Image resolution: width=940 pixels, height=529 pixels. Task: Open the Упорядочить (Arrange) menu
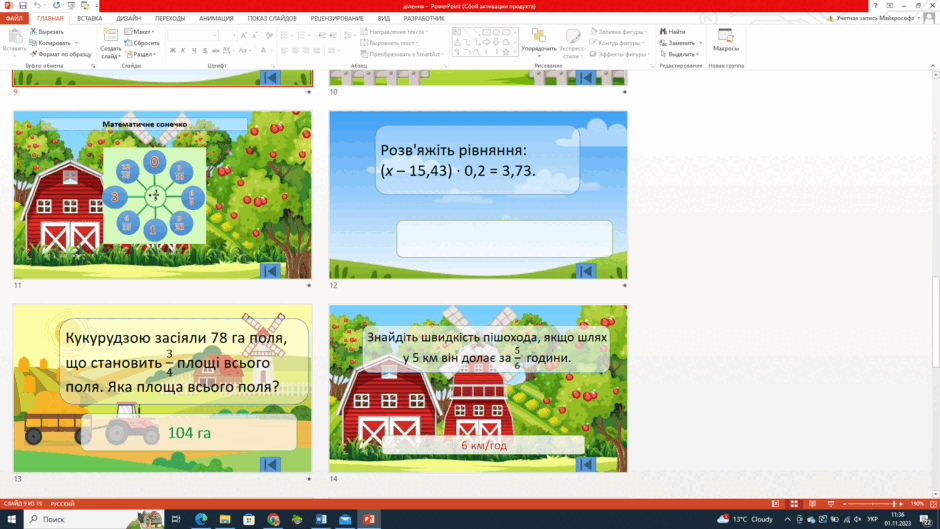click(539, 43)
